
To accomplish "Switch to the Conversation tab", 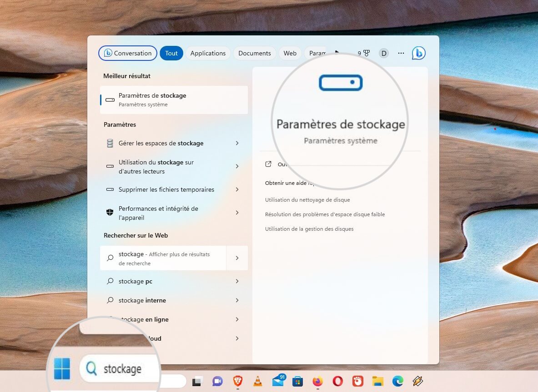I will pos(128,53).
